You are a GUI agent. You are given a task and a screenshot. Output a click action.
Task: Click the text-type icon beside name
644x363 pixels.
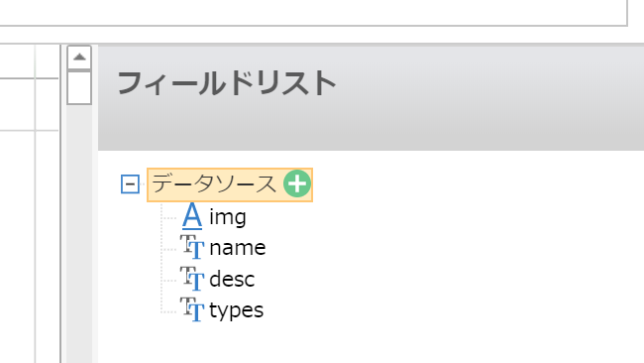[x=192, y=247]
